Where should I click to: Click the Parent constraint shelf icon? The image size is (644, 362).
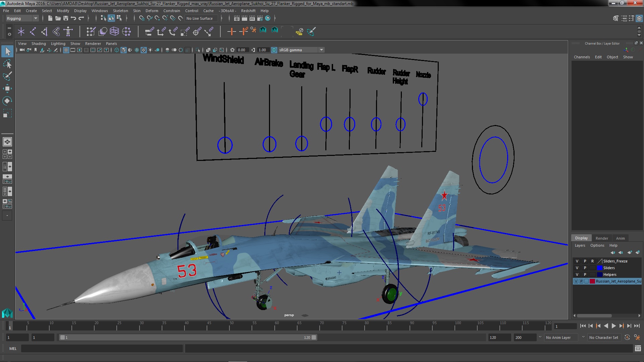tap(149, 32)
